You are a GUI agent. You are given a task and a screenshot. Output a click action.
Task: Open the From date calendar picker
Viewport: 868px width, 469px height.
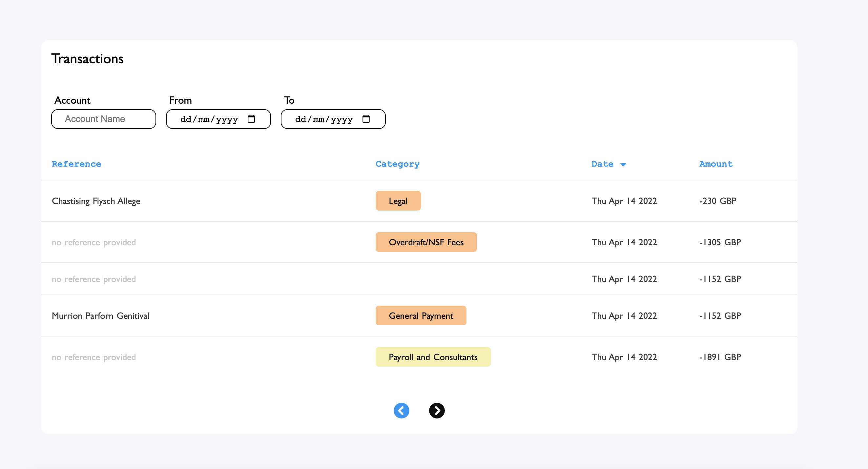pyautogui.click(x=251, y=119)
